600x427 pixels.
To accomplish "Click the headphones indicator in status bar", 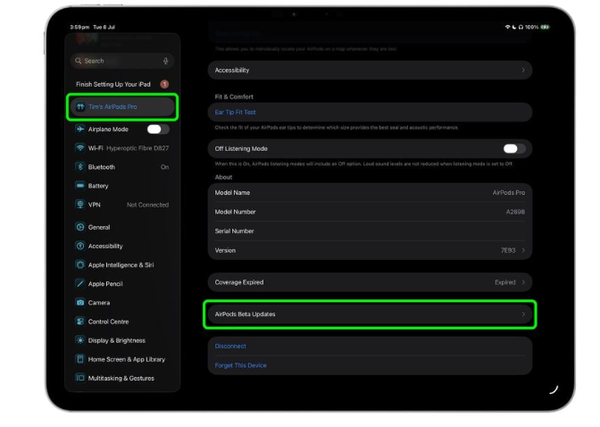I will pyautogui.click(x=521, y=27).
